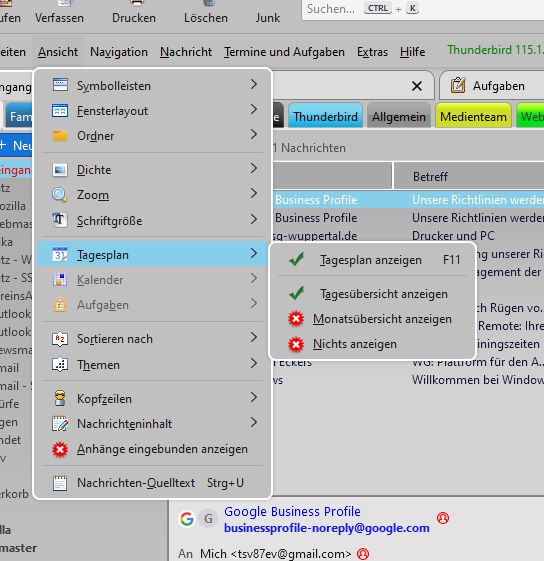Expand the Themen submenu arrow
This screenshot has width=544, height=561.
tap(254, 363)
